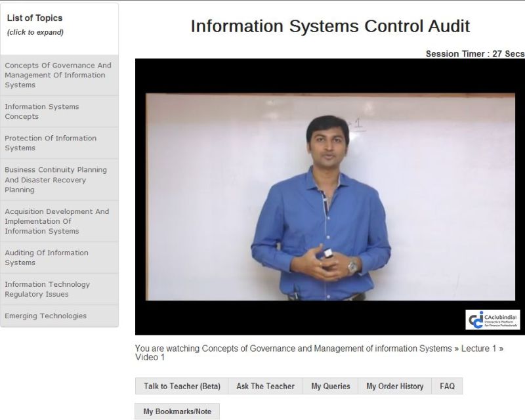Expand Information Technology Regulatory Issues topic
The image size is (525, 420).
tap(59, 289)
